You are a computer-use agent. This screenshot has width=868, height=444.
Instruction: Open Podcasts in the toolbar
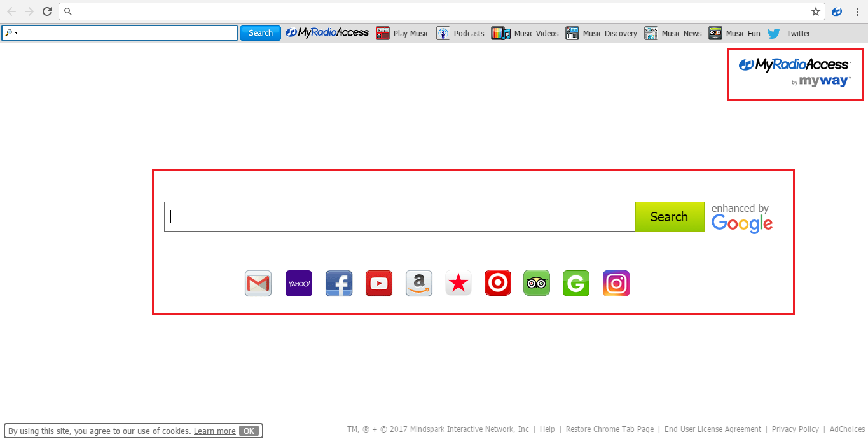pos(460,33)
